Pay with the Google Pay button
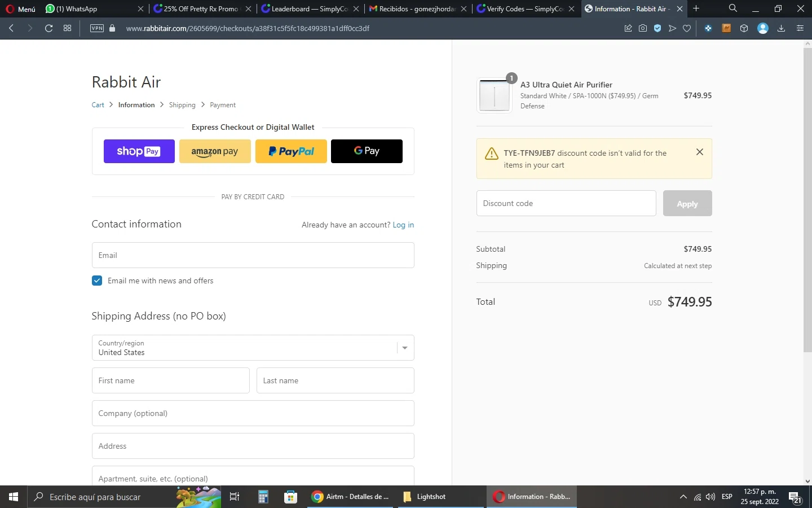Screen dimensions: 812x508 (x=367, y=151)
